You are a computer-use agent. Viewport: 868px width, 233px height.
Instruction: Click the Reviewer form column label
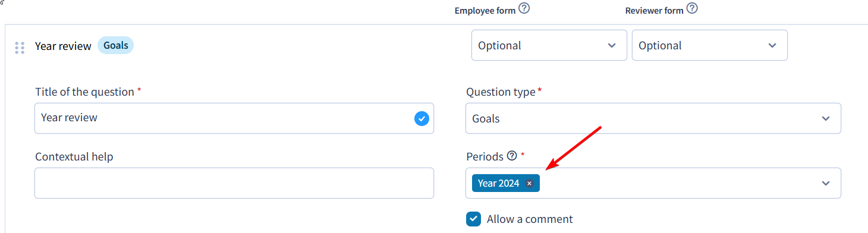(655, 11)
